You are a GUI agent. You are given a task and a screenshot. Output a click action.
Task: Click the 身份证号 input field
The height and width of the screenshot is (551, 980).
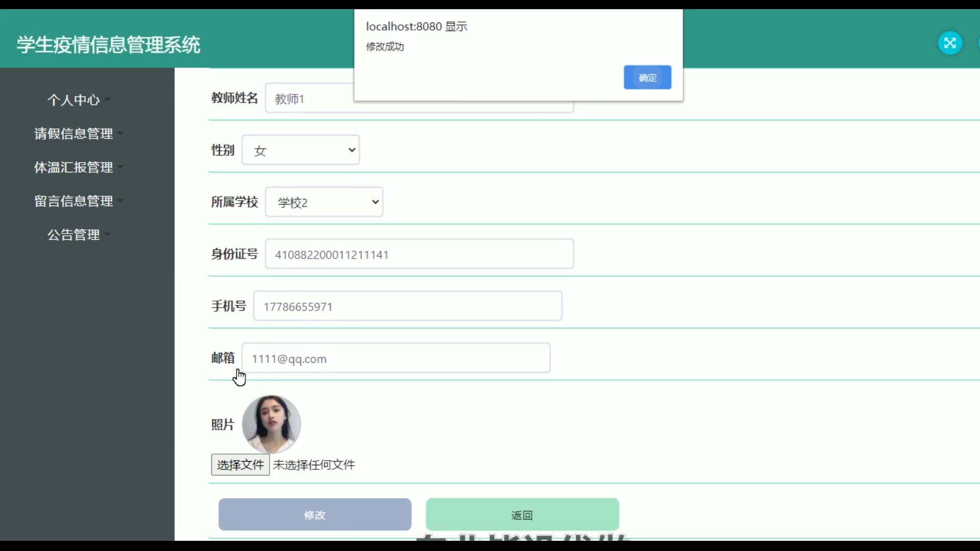[419, 254]
